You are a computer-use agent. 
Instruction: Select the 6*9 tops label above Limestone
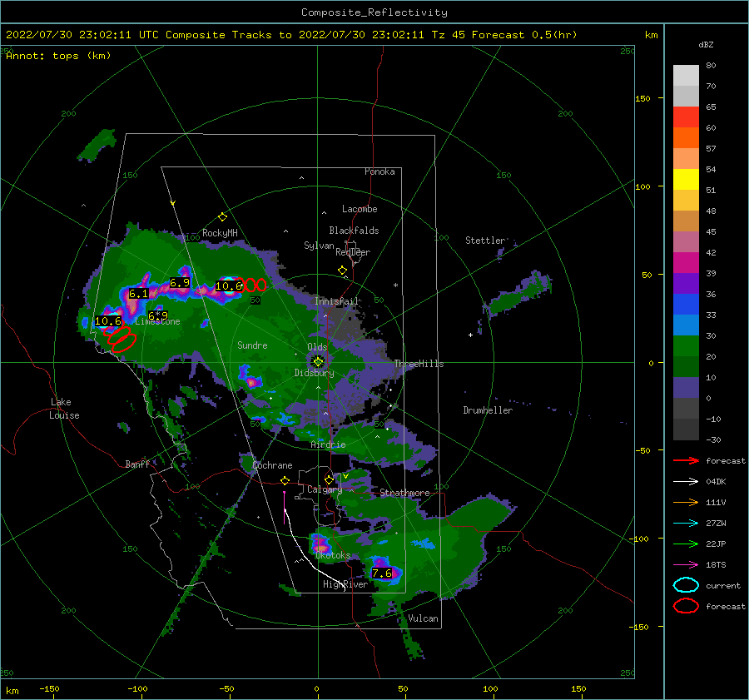click(158, 315)
